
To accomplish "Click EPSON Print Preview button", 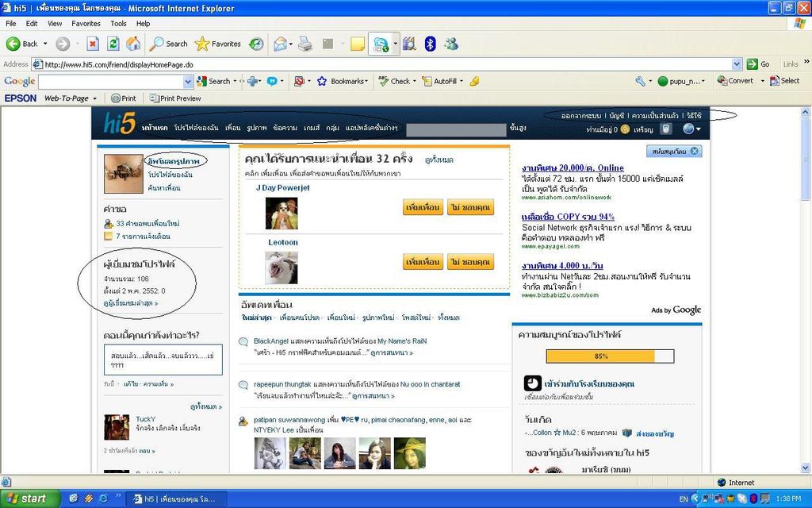I will [175, 98].
